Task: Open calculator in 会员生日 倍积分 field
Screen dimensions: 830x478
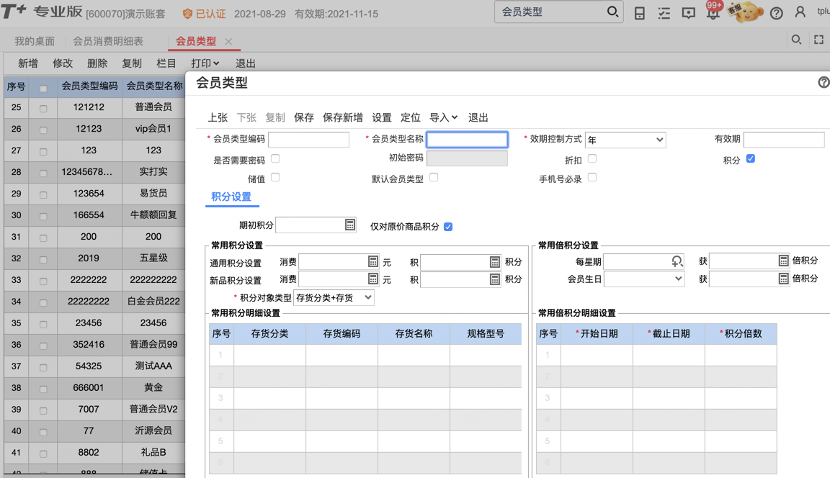Action: pyautogui.click(x=783, y=278)
